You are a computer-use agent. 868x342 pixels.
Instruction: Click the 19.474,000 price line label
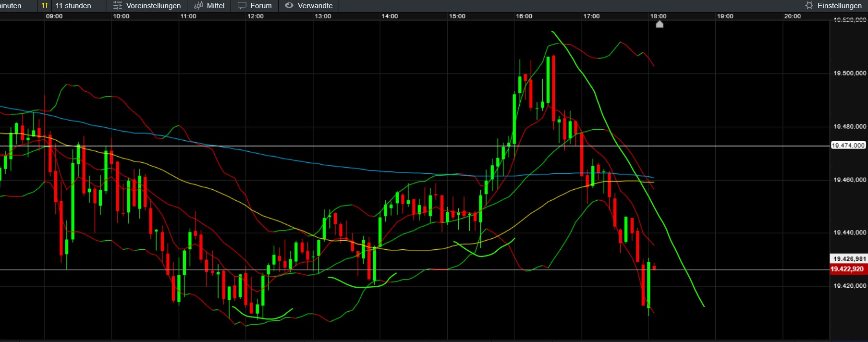click(x=848, y=146)
